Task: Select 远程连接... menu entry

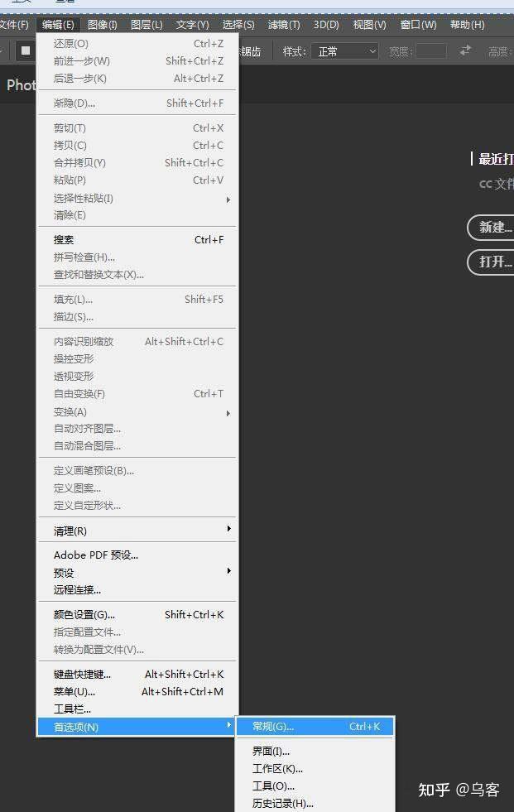Action: [x=137, y=590]
